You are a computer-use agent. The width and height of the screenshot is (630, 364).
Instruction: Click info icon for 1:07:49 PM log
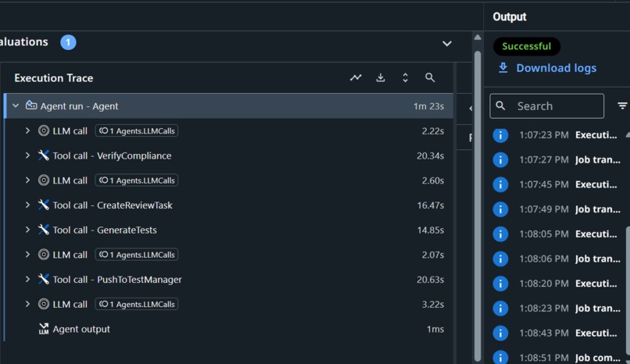[500, 209]
